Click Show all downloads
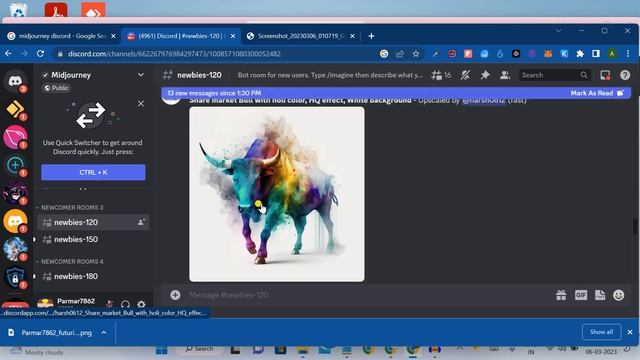This screenshot has width=640, height=360. 601,332
